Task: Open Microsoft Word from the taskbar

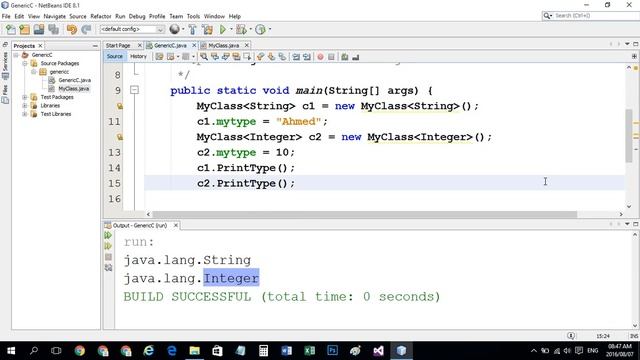Action: (x=287, y=351)
